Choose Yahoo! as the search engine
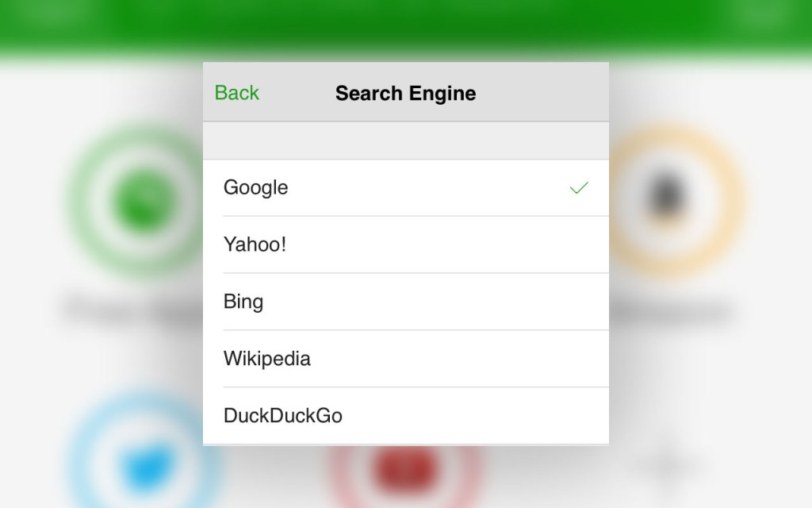This screenshot has height=508, width=812. pyautogui.click(x=405, y=244)
